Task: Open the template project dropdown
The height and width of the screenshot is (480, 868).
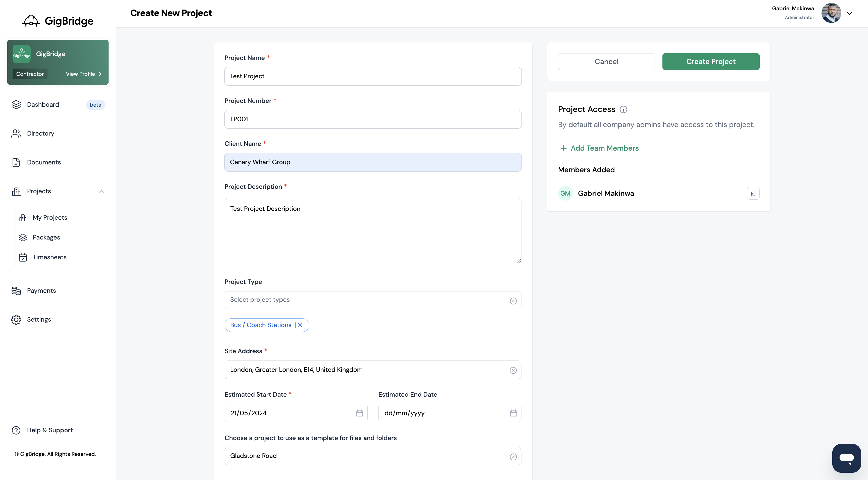Action: (x=373, y=456)
